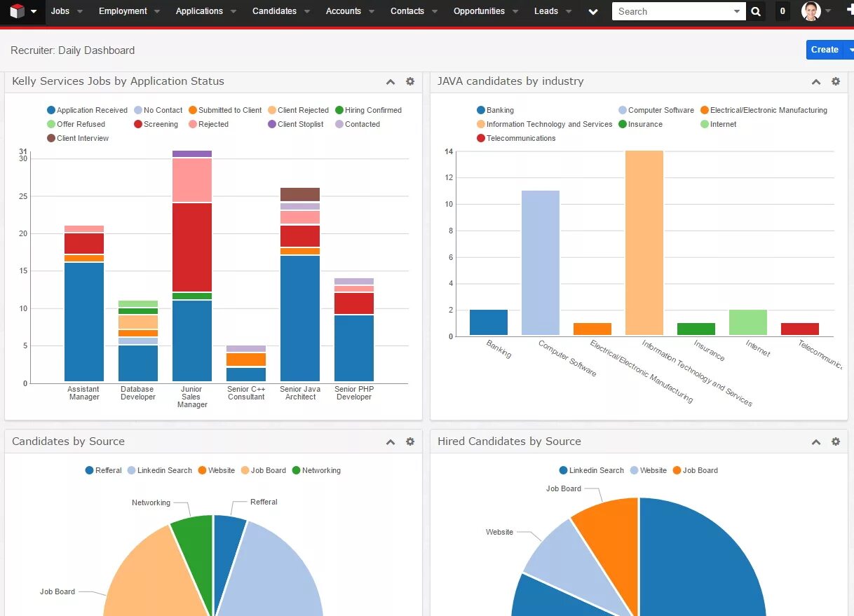
Task: Click the Database Developer axis label
Action: pyautogui.click(x=138, y=393)
